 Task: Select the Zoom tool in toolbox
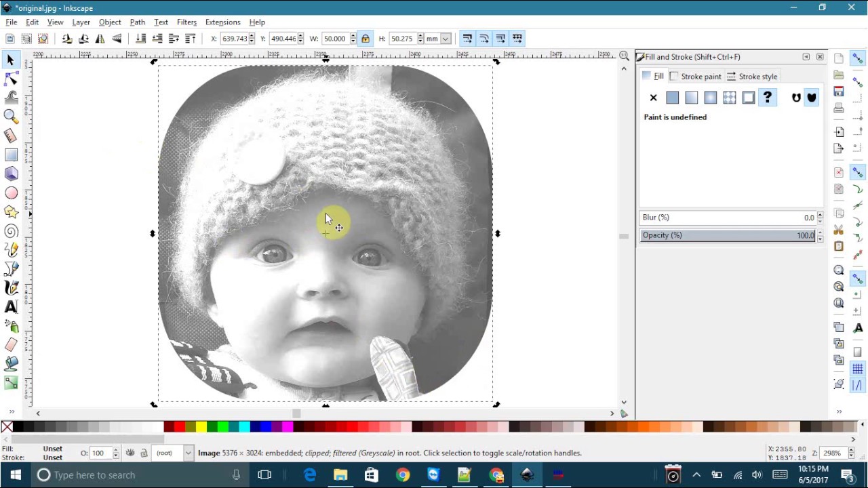click(x=11, y=117)
